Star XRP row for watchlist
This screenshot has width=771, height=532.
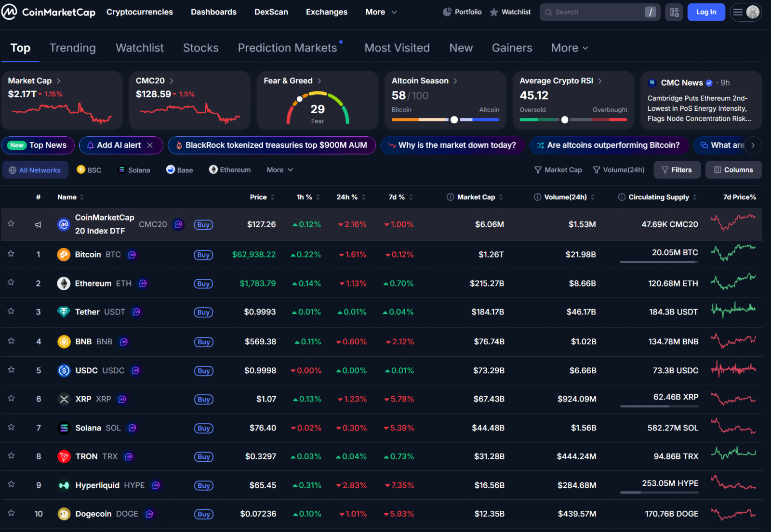pyautogui.click(x=11, y=398)
